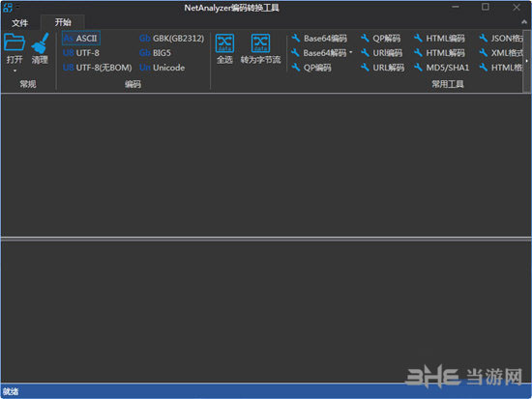Open the MD5/SHA1 tool

pos(441,68)
